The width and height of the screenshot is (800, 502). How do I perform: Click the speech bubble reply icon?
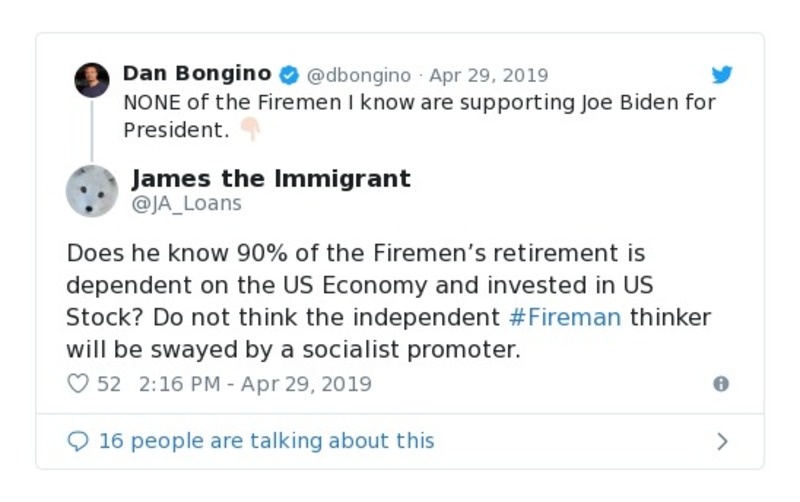pos(77,441)
